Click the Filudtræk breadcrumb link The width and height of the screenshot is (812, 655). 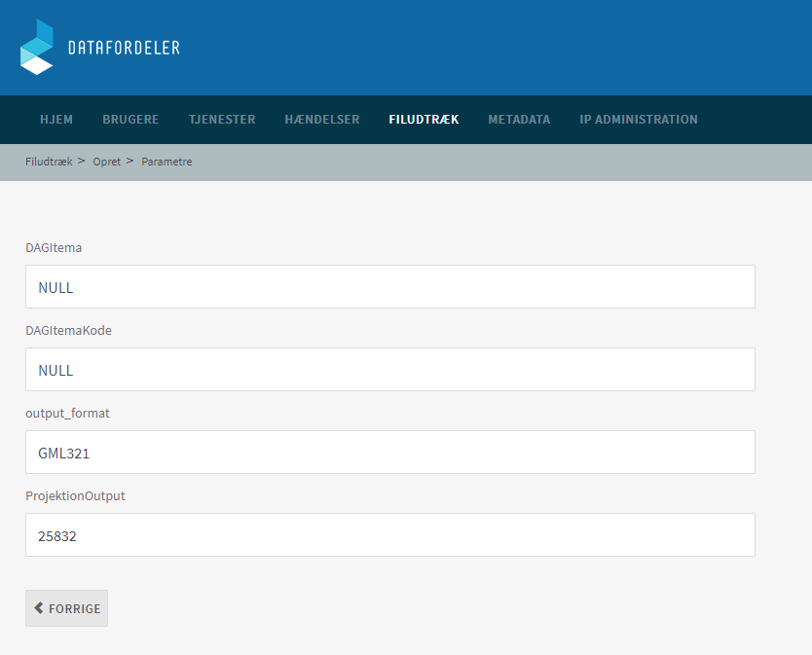coord(49,162)
